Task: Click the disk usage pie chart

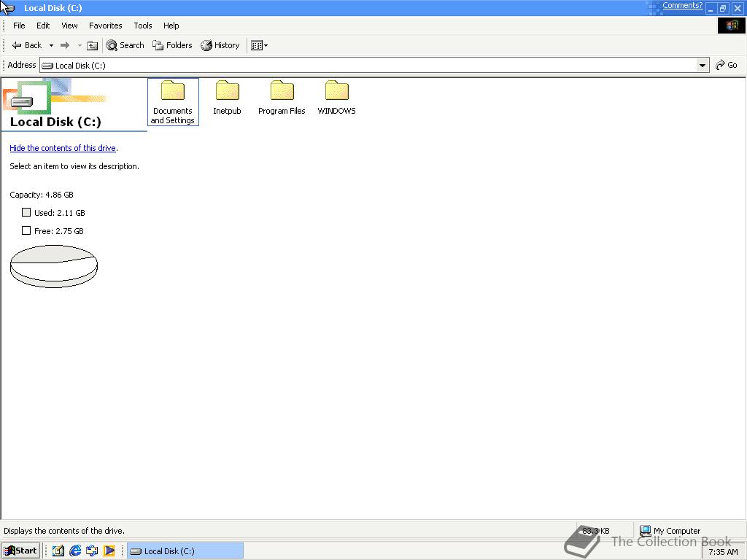Action: [x=54, y=266]
